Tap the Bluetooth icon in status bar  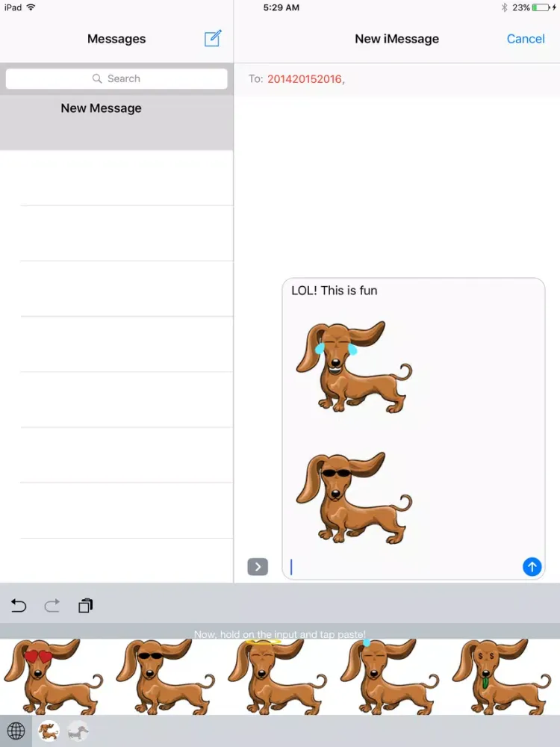(504, 7)
